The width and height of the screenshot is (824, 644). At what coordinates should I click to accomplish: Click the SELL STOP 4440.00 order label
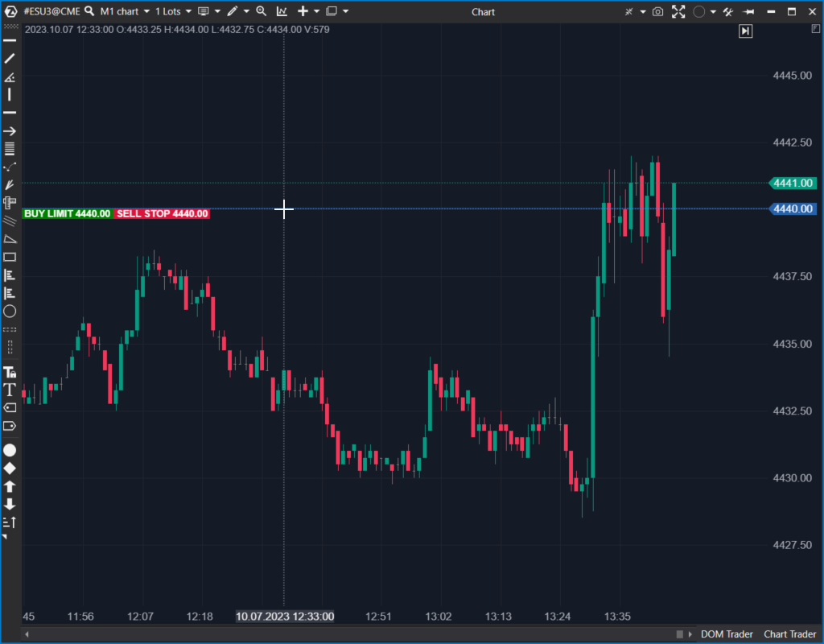coord(163,214)
